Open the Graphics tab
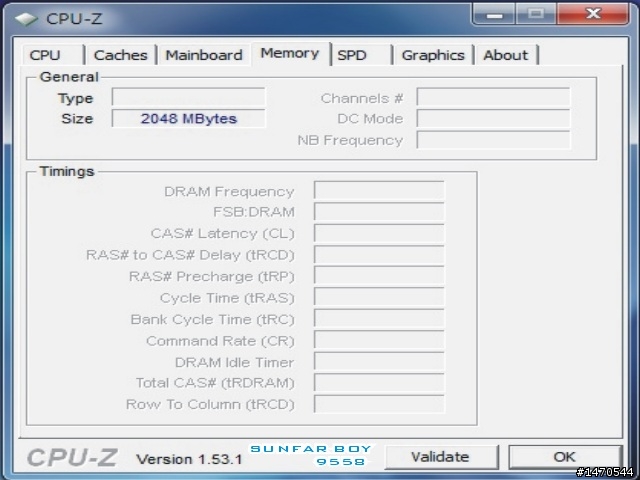Image resolution: width=640 pixels, height=480 pixels. [x=433, y=55]
